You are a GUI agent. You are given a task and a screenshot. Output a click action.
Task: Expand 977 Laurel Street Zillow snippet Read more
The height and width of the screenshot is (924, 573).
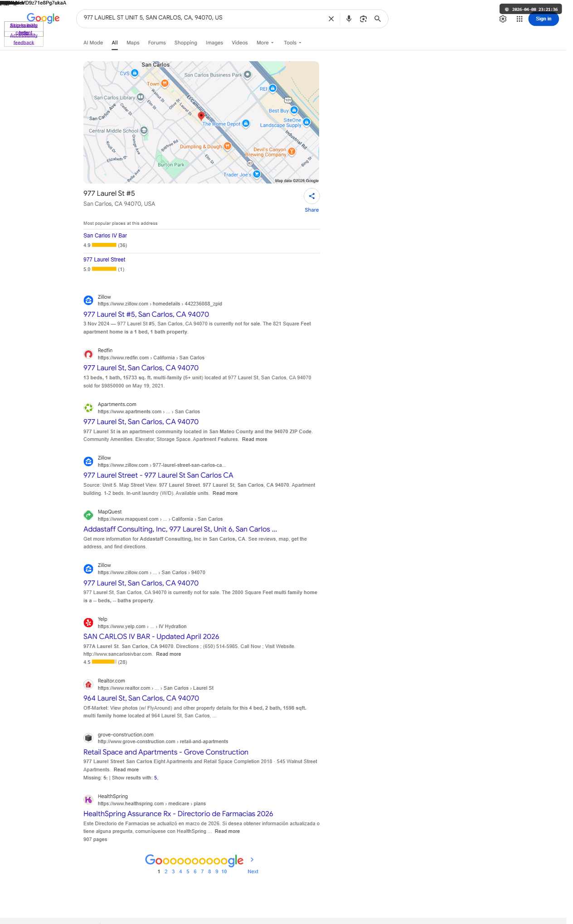click(225, 493)
